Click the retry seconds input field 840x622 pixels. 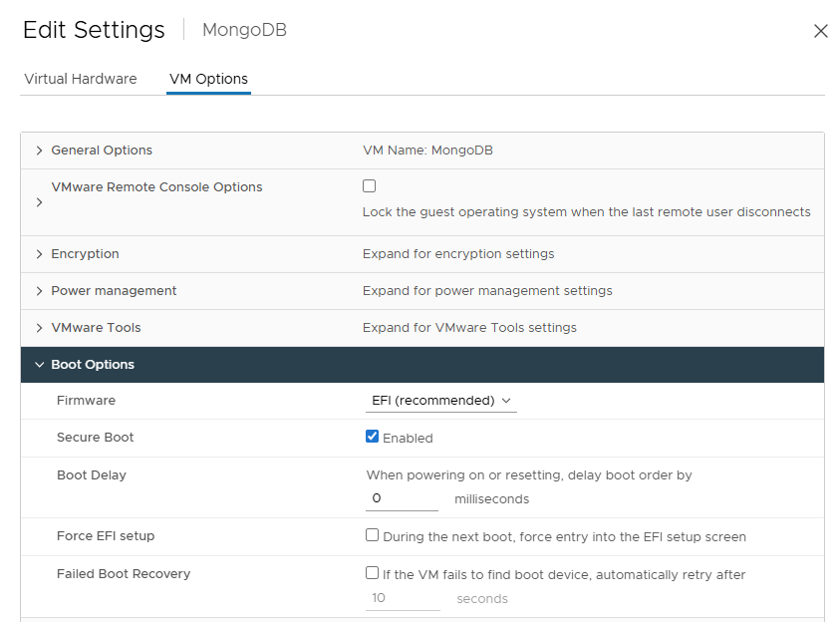[x=403, y=598]
